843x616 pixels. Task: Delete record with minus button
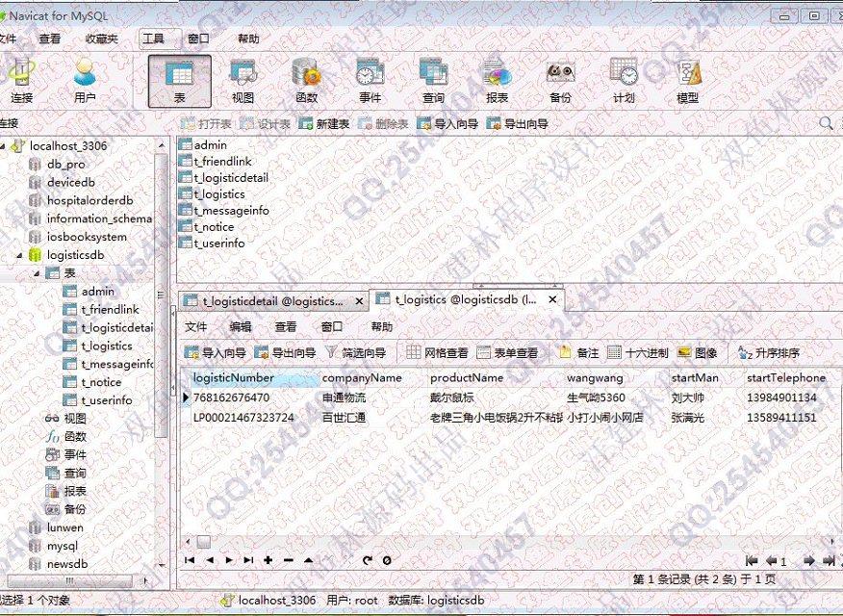pyautogui.click(x=288, y=560)
